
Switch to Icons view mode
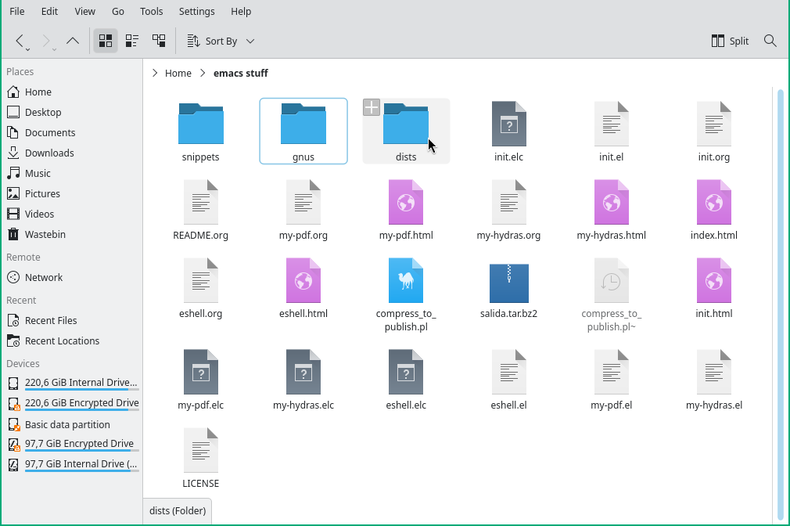[105, 41]
